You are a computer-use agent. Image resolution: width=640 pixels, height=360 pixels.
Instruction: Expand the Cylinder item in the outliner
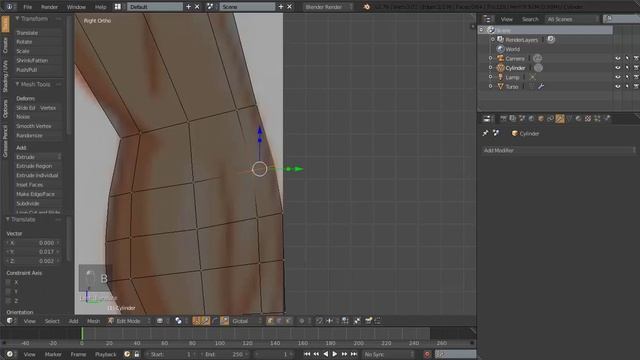coord(491,68)
